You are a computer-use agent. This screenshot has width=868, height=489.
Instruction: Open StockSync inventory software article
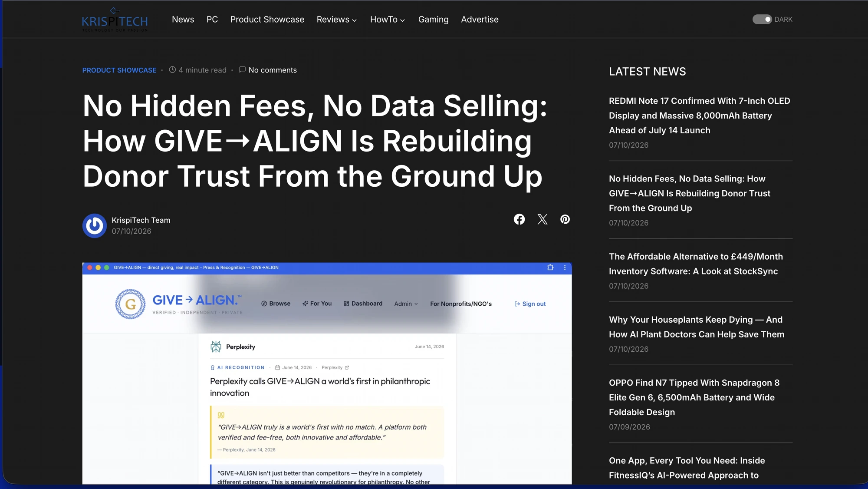tap(696, 264)
